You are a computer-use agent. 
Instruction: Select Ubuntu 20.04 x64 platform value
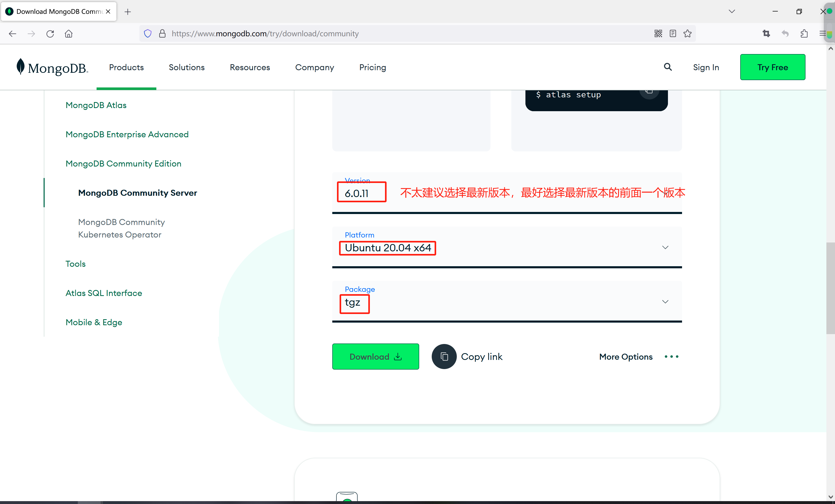[388, 248]
